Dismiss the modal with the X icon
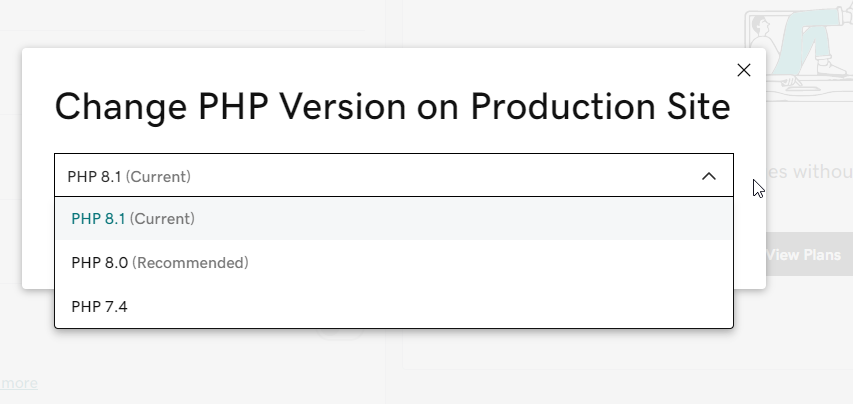853x404 pixels. click(x=744, y=70)
